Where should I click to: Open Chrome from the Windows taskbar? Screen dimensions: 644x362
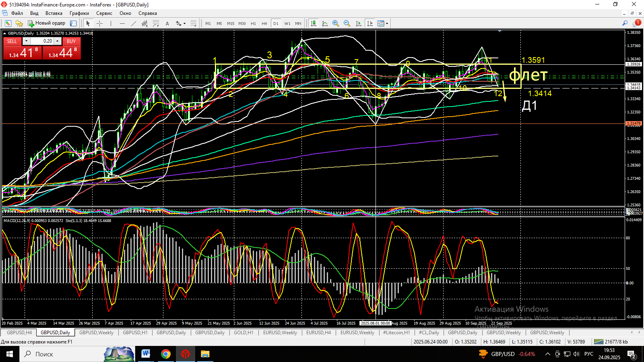(165, 354)
